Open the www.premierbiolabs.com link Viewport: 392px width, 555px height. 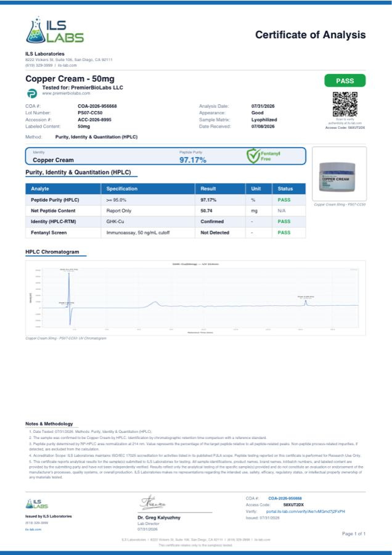pyautogui.click(x=66, y=94)
